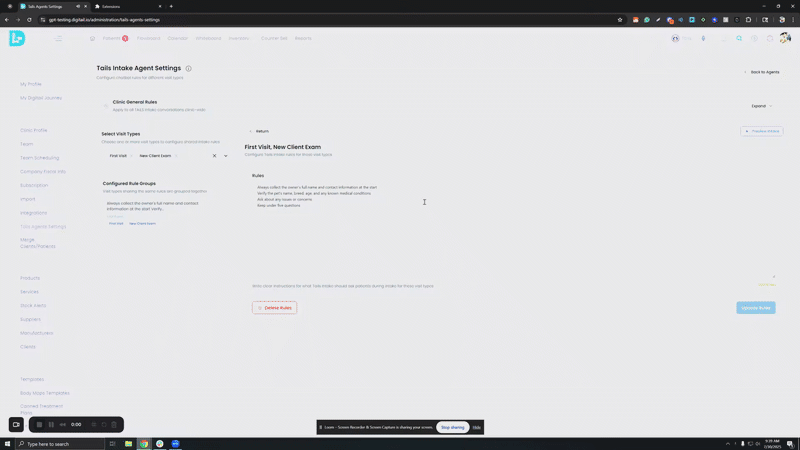Open the user avatar menu in the app header

tap(785, 38)
